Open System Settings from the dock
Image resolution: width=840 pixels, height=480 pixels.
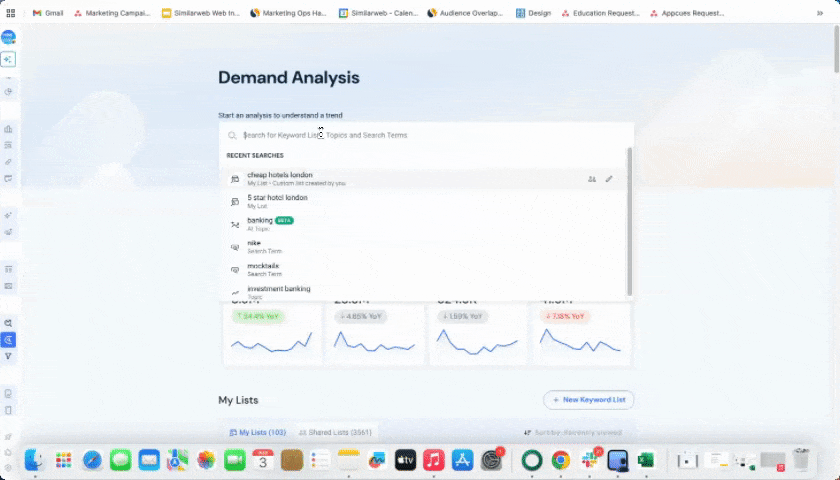point(491,460)
